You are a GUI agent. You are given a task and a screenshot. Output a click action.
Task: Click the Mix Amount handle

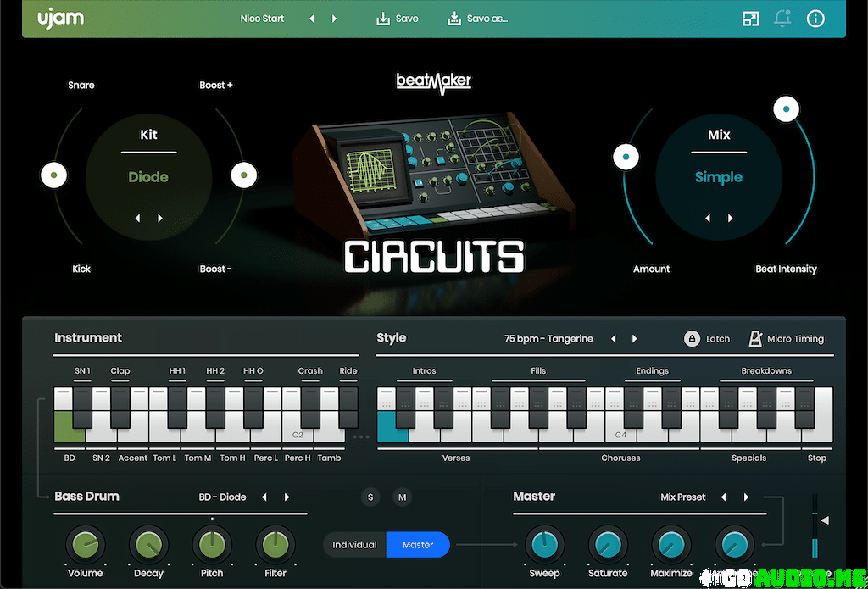[x=626, y=158]
